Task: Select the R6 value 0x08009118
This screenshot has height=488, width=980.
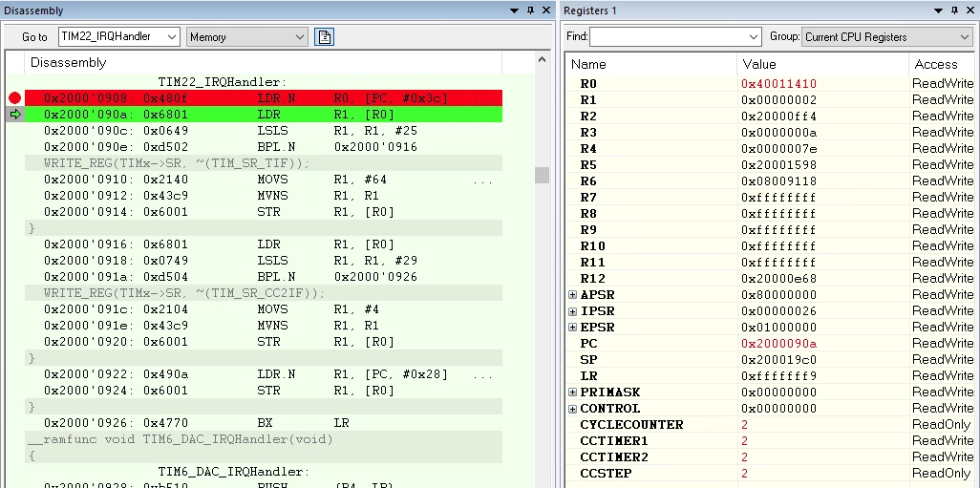Action: click(778, 180)
